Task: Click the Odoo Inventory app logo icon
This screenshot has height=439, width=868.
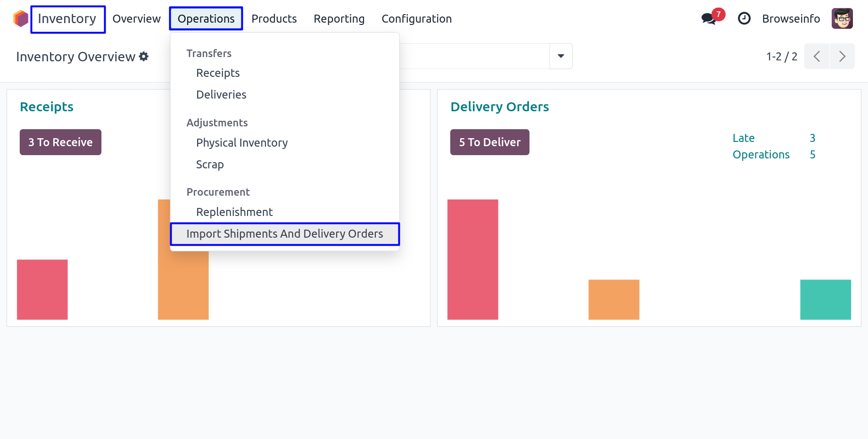Action: pos(21,19)
